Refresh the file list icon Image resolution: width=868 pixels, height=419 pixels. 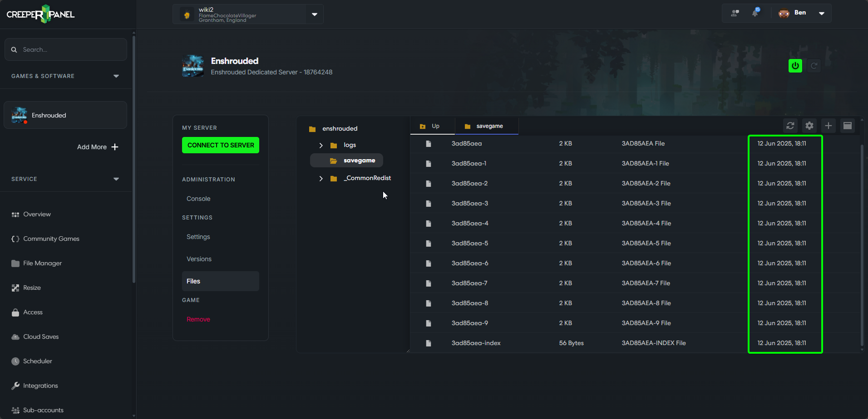pyautogui.click(x=790, y=126)
